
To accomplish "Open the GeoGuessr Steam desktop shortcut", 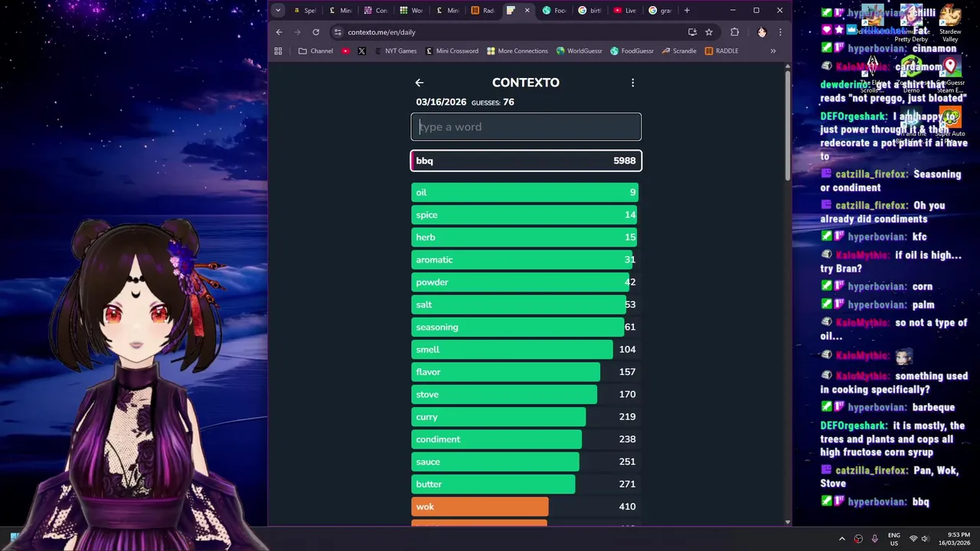I will pyautogui.click(x=950, y=75).
